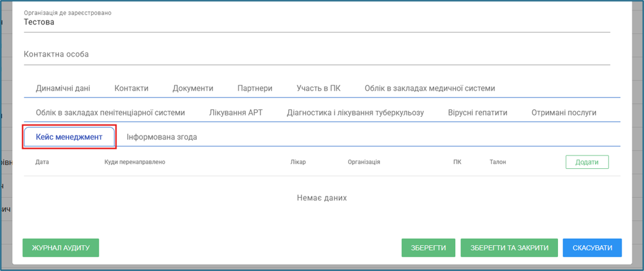Screen dimensions: 644x271
Task: Click ЗБЕРЕГТИ ТА ЗАКРИТИ button
Action: pos(509,248)
